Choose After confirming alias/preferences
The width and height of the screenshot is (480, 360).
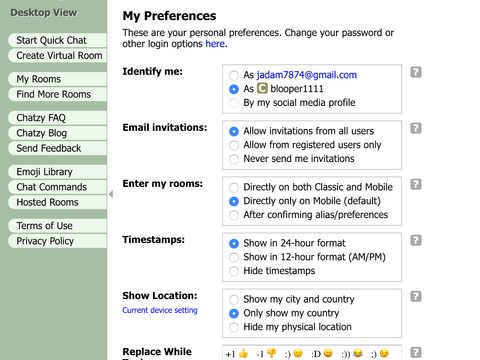234,215
